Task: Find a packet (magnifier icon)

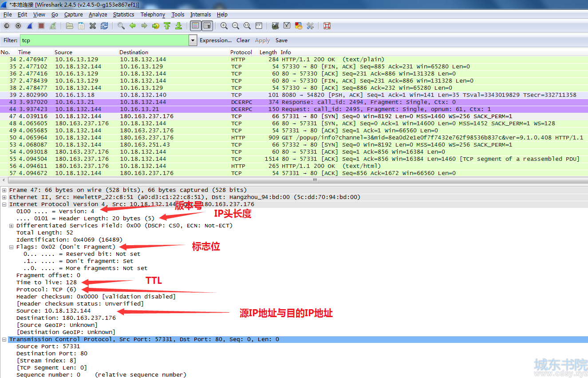Action: tap(121, 26)
